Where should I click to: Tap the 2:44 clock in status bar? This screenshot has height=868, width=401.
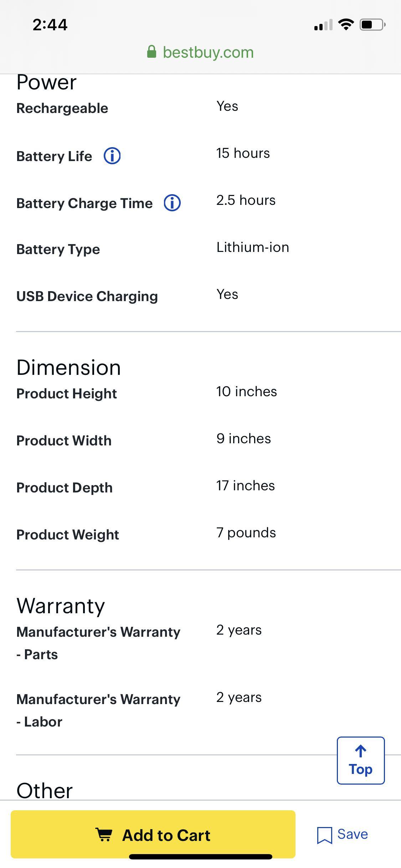pyautogui.click(x=50, y=25)
